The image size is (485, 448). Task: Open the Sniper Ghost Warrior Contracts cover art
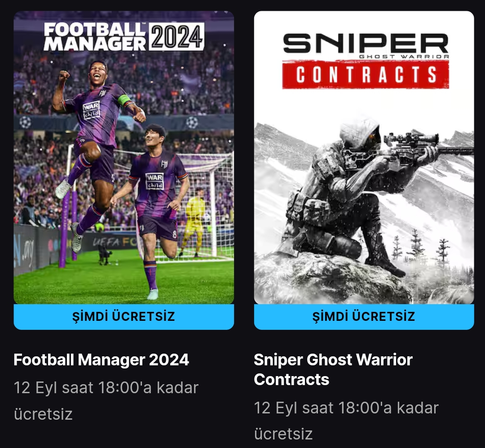pos(364,158)
